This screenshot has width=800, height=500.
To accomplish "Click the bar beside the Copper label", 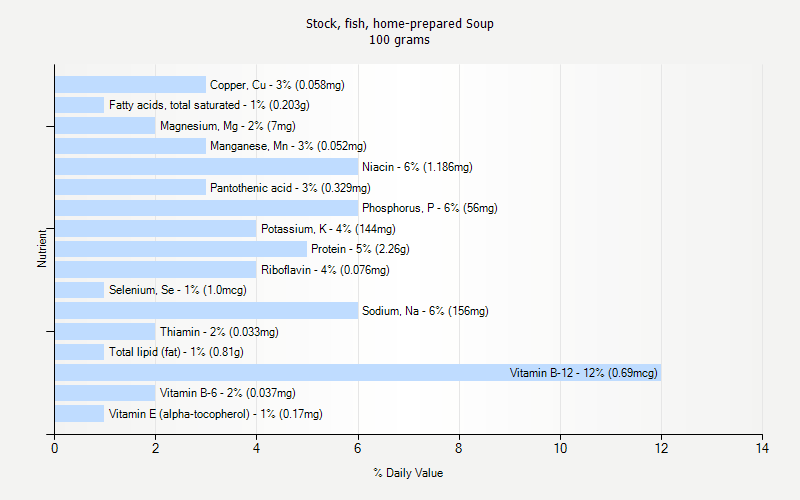I will point(130,85).
